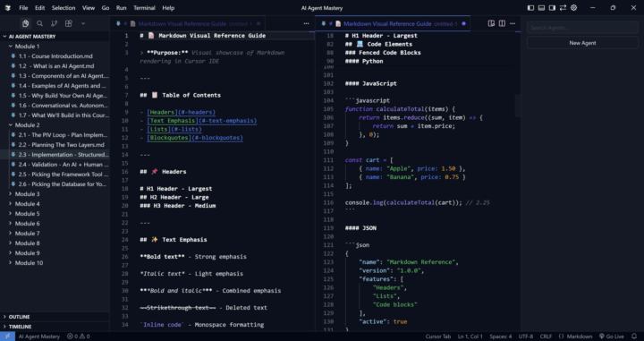
Task: Expand the Module 10 folder
Action: click(55, 263)
